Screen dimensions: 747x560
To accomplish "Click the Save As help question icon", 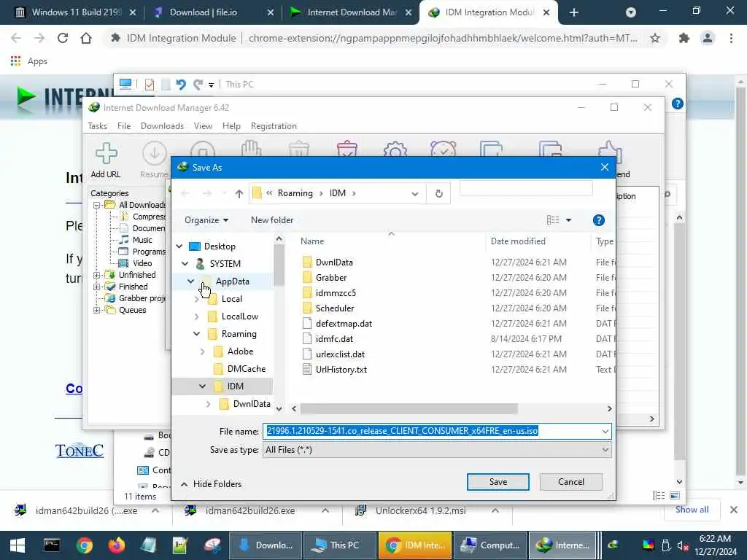I will [598, 220].
